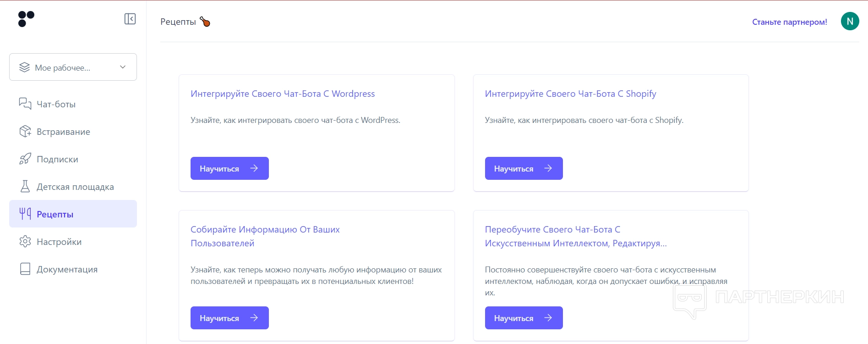Screen dimensions: 868x344
Task: Open the user avatar N menu
Action: click(850, 21)
